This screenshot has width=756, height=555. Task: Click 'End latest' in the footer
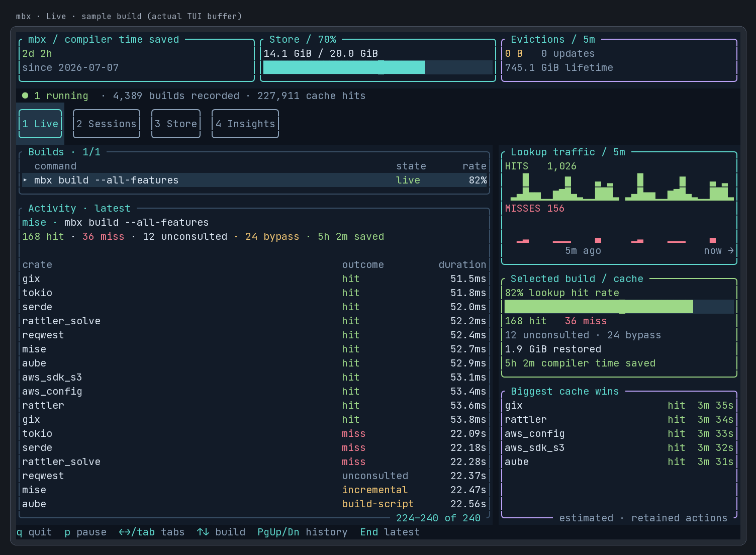[x=390, y=532]
